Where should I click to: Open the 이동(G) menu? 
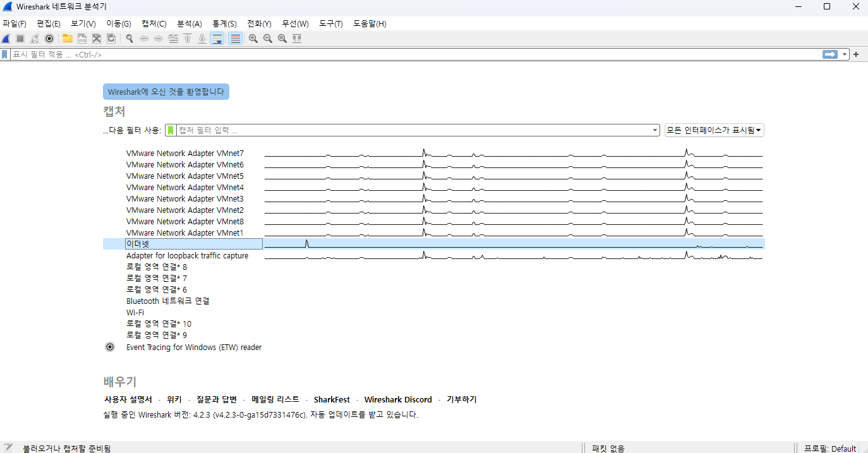[119, 23]
